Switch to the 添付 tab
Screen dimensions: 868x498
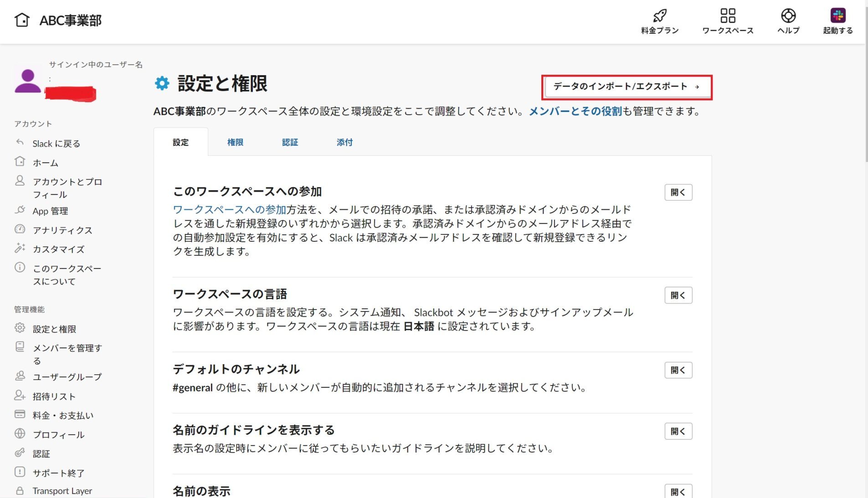(344, 142)
